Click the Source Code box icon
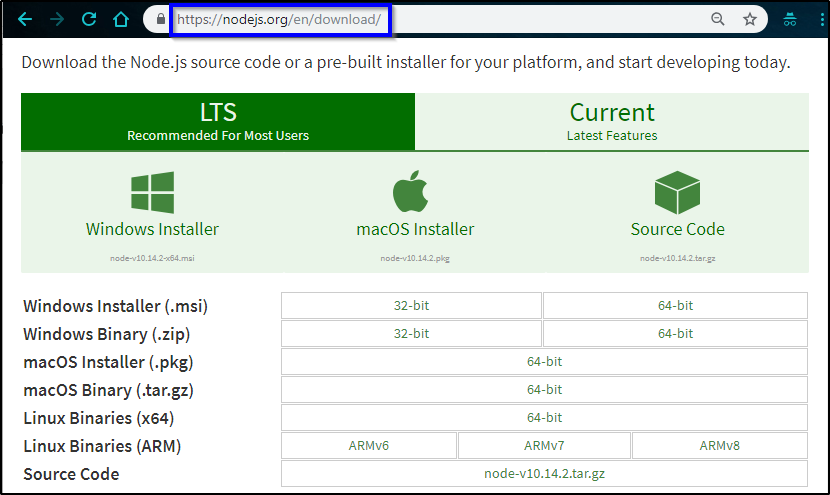 click(x=678, y=192)
